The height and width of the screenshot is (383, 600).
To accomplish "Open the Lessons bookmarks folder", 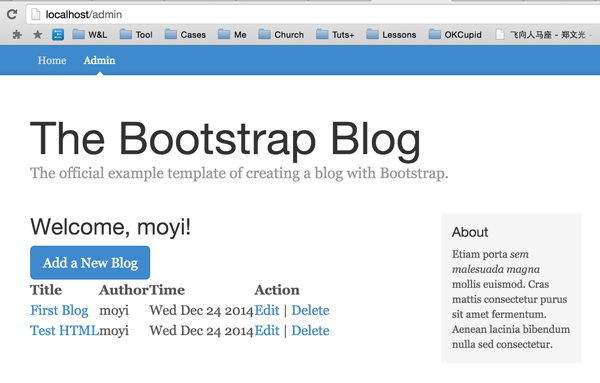I will (391, 35).
